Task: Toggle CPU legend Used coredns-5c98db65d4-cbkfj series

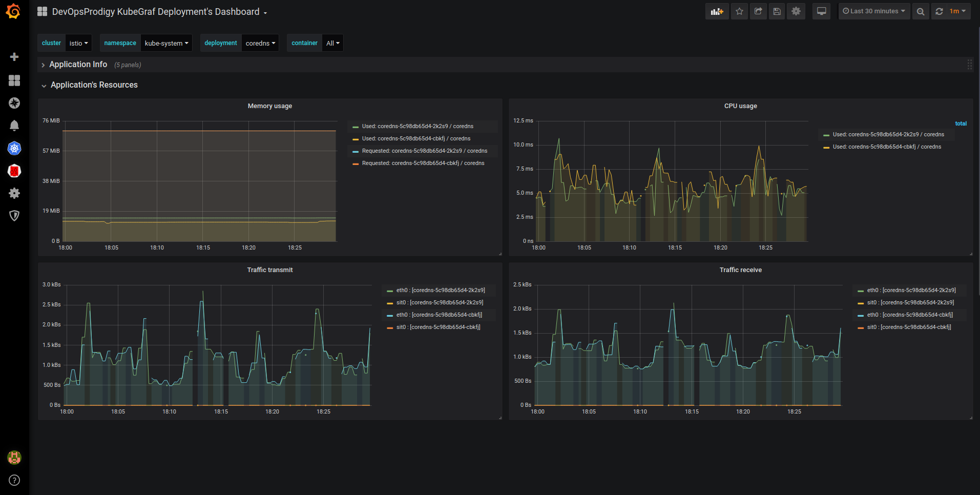Action: click(x=887, y=147)
